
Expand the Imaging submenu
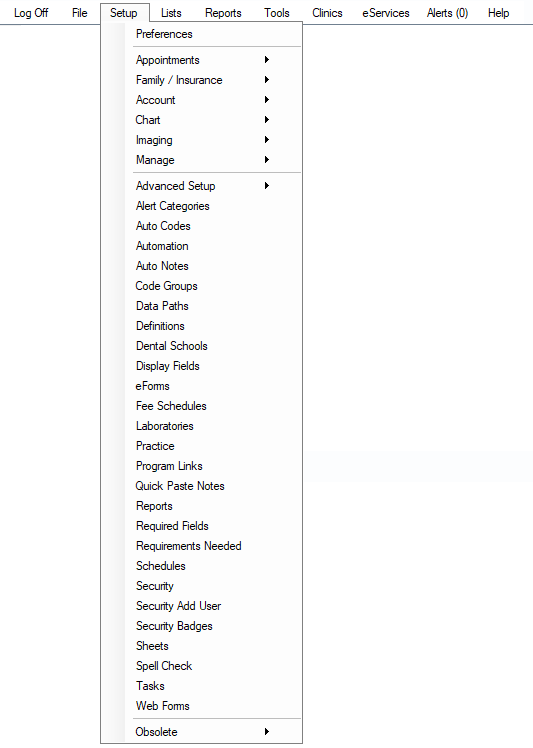pos(201,140)
